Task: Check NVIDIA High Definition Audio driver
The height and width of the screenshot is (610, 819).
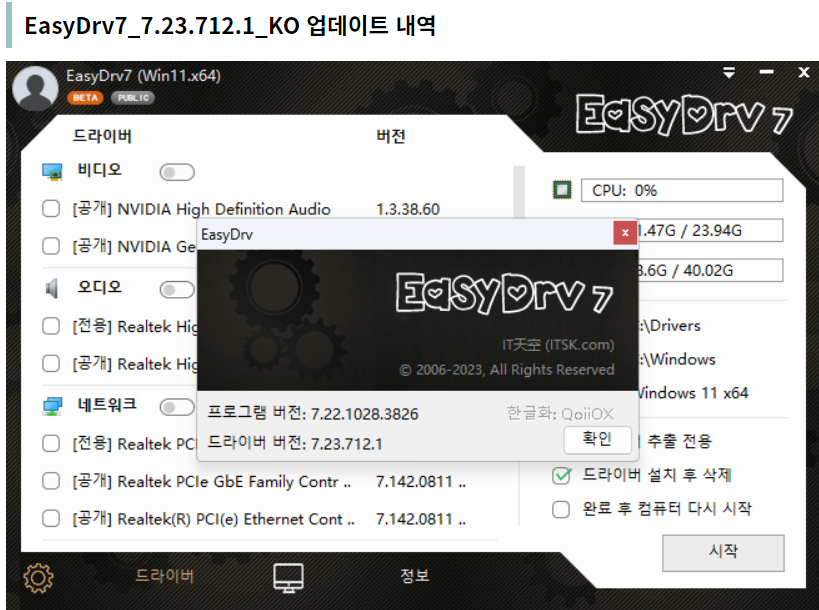Action: pos(51,209)
